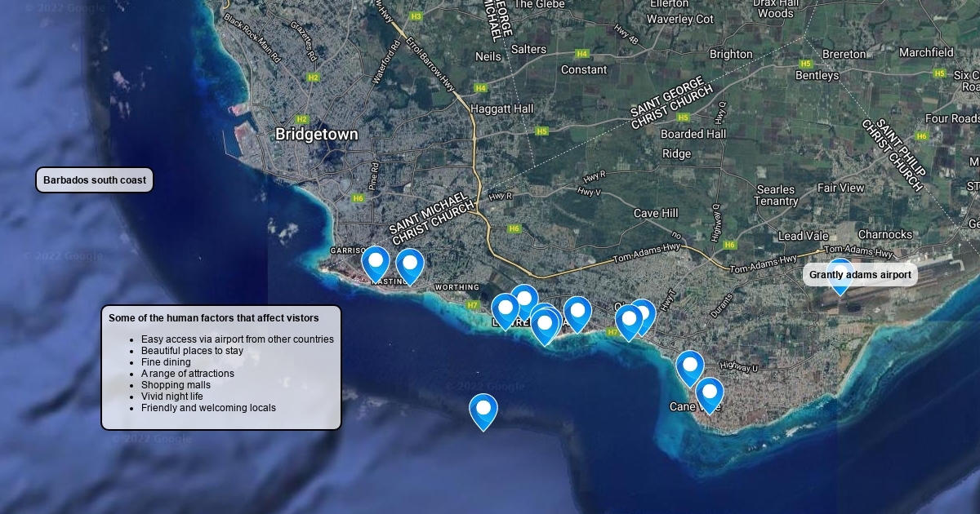Click the Searles Tenantry place label
Image resolution: width=980 pixels, height=514 pixels.
[776, 195]
